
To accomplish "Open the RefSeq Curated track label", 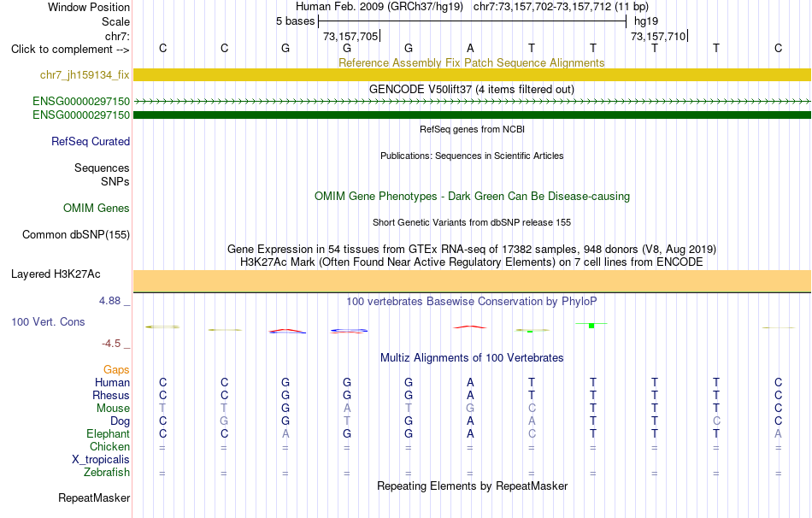I will (x=90, y=141).
